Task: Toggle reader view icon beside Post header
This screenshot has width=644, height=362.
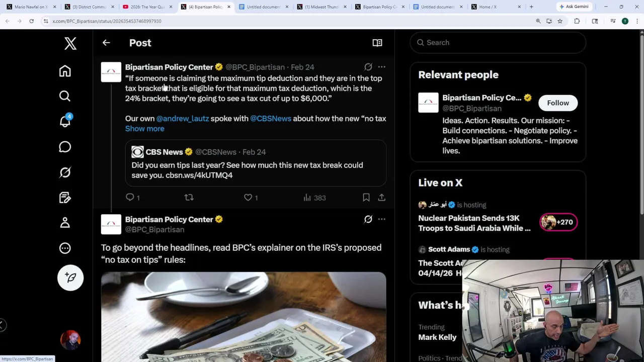Action: (x=377, y=43)
